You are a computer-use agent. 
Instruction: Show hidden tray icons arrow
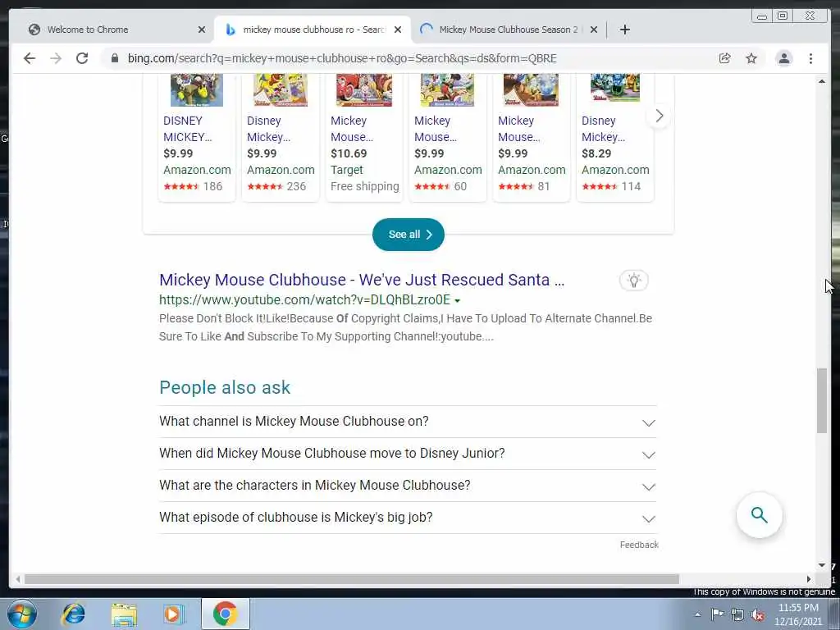pos(697,614)
